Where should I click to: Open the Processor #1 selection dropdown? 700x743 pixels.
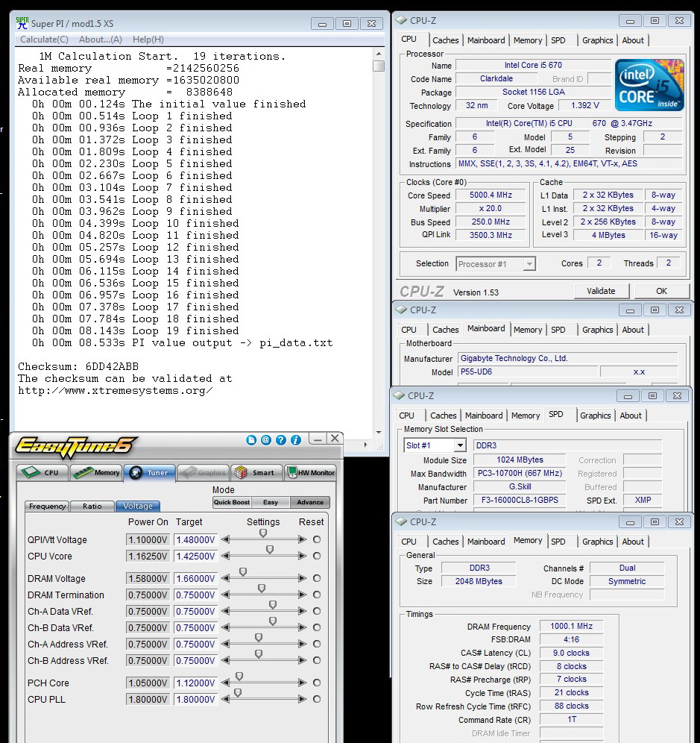tap(529, 264)
